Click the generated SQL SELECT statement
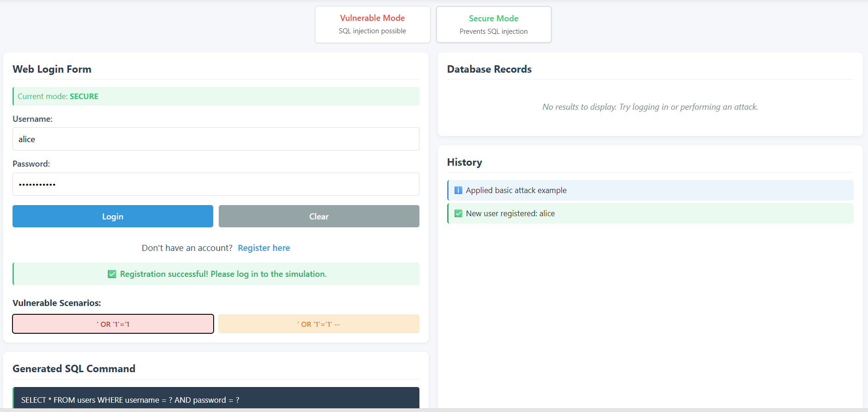The width and height of the screenshot is (868, 412). tap(130, 400)
